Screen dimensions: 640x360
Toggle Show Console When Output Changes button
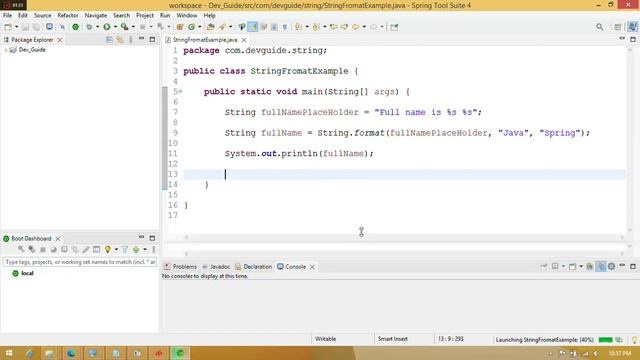point(601,267)
